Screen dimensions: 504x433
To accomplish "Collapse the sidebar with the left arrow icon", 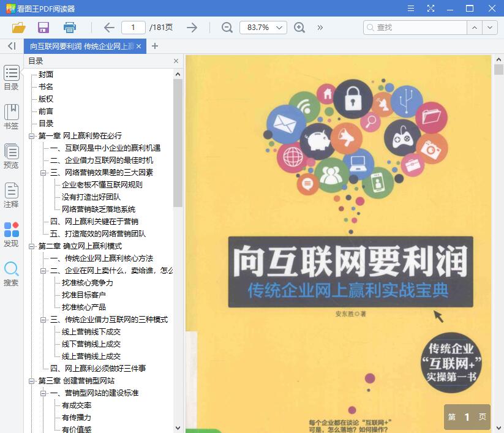I will tap(12, 46).
